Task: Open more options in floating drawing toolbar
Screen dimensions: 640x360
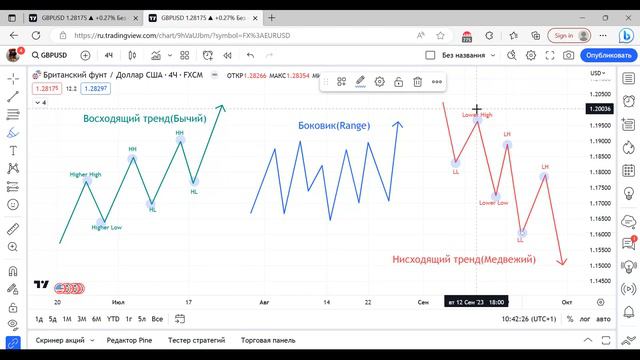Action: (x=437, y=82)
